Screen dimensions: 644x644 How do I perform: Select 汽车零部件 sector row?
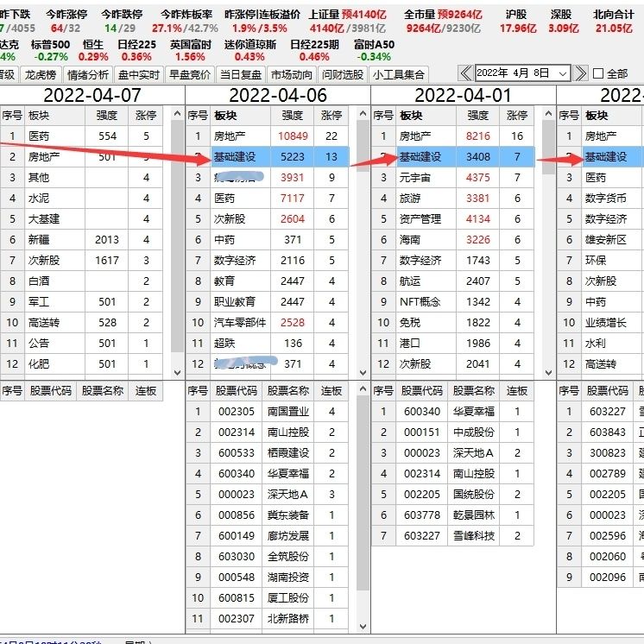267,322
